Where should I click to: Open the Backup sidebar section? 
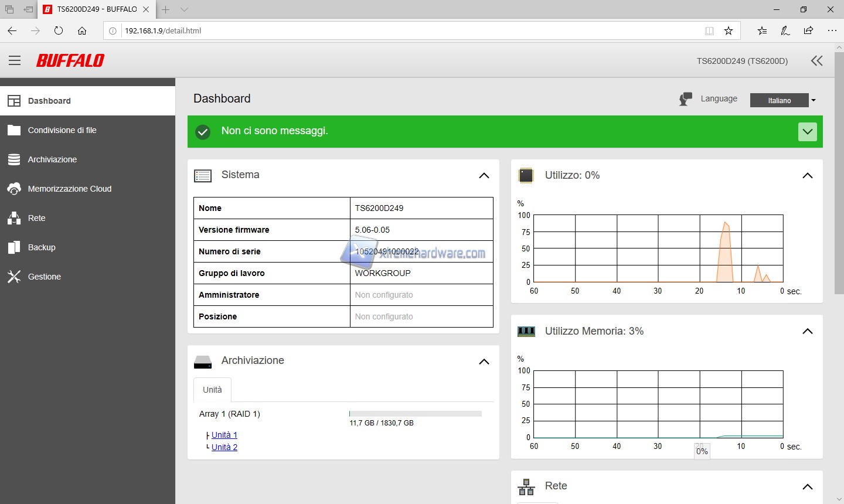[42, 247]
